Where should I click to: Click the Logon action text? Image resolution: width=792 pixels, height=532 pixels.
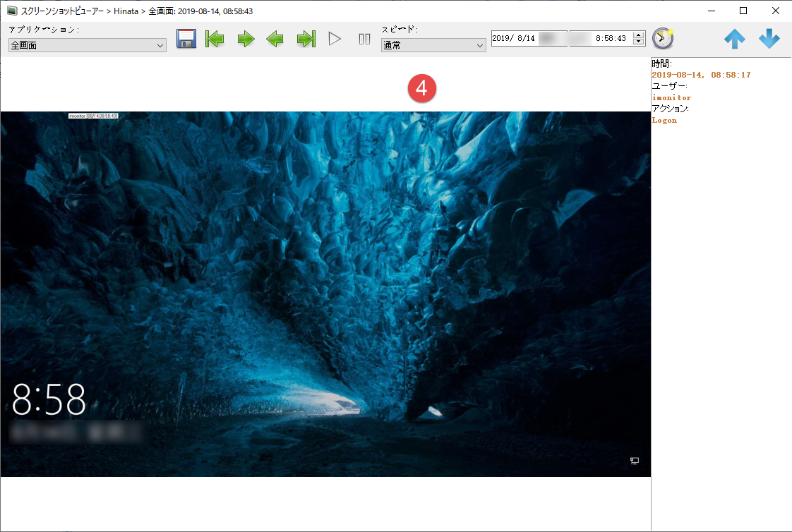[664, 120]
